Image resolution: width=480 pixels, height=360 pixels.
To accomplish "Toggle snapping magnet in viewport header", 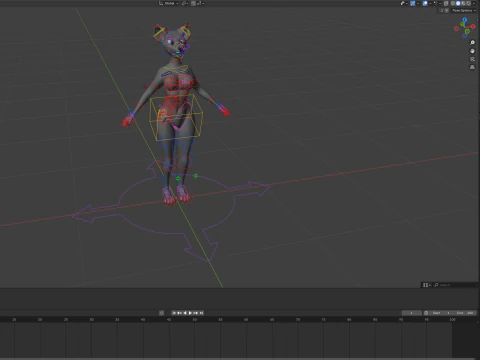I will (193, 3).
